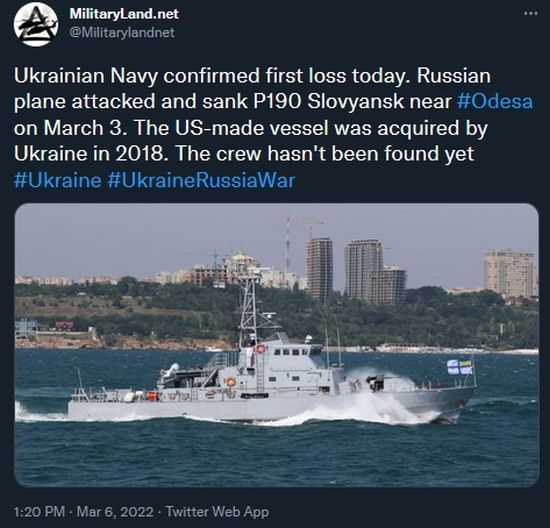The image size is (550, 528).
Task: Click the orange life ring on the boat's hull
Action: 230,382
